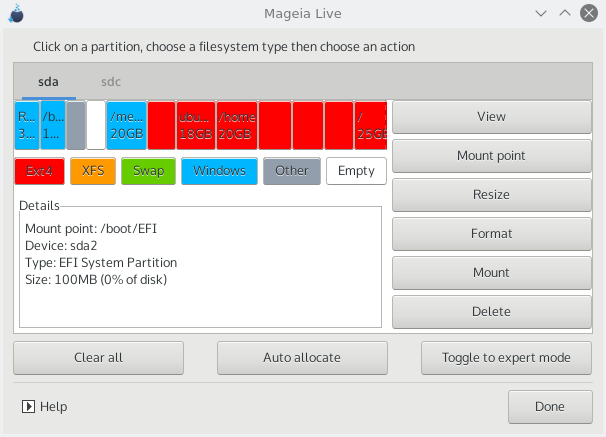Choose the Empty filesystem type
The height and width of the screenshot is (437, 606).
[x=356, y=171]
